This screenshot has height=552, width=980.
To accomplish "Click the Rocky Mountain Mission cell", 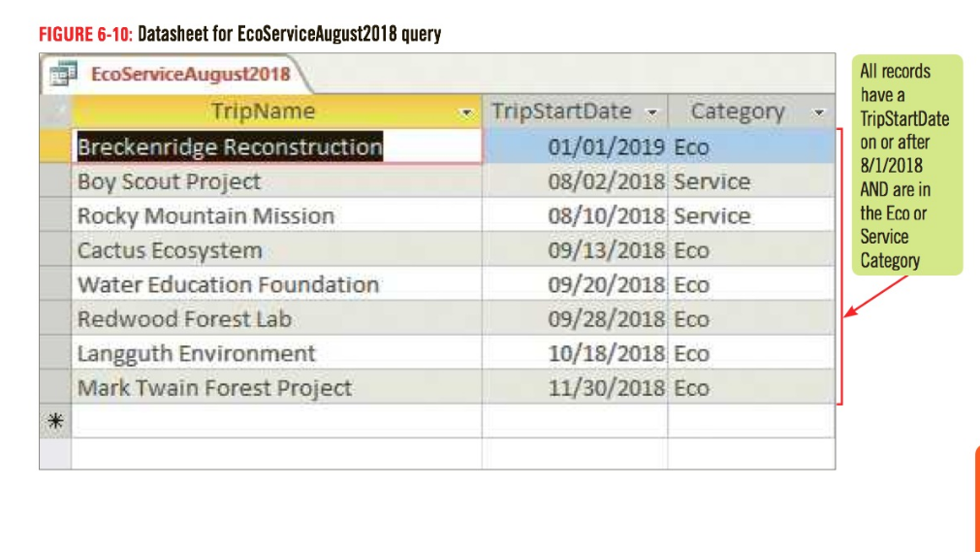I will 277,215.
